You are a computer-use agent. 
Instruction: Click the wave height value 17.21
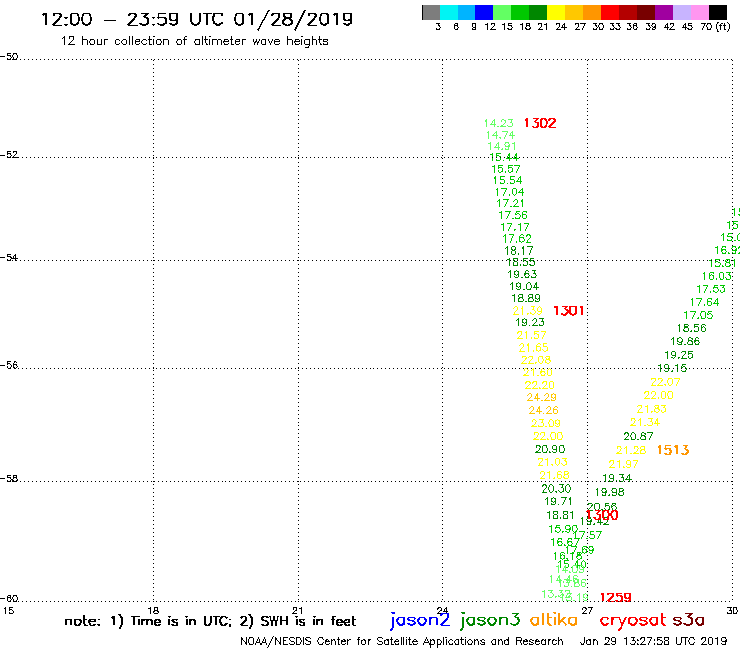(510, 203)
